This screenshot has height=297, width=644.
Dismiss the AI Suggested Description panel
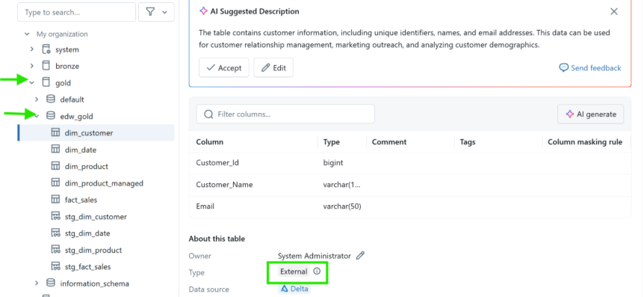pyautogui.click(x=614, y=11)
